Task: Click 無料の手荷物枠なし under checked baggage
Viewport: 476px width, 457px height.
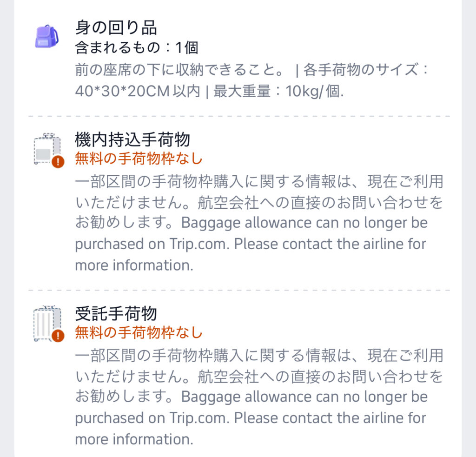Action: tap(139, 332)
